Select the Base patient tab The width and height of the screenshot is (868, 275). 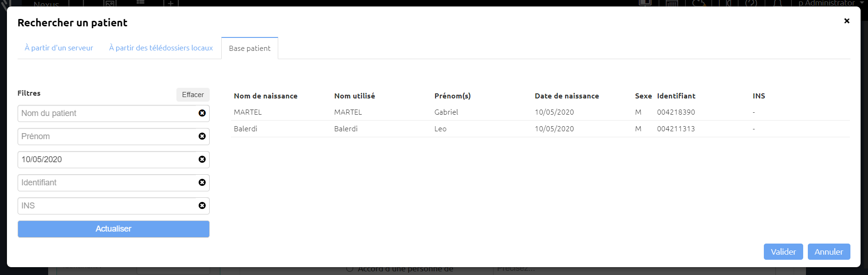[x=250, y=48]
